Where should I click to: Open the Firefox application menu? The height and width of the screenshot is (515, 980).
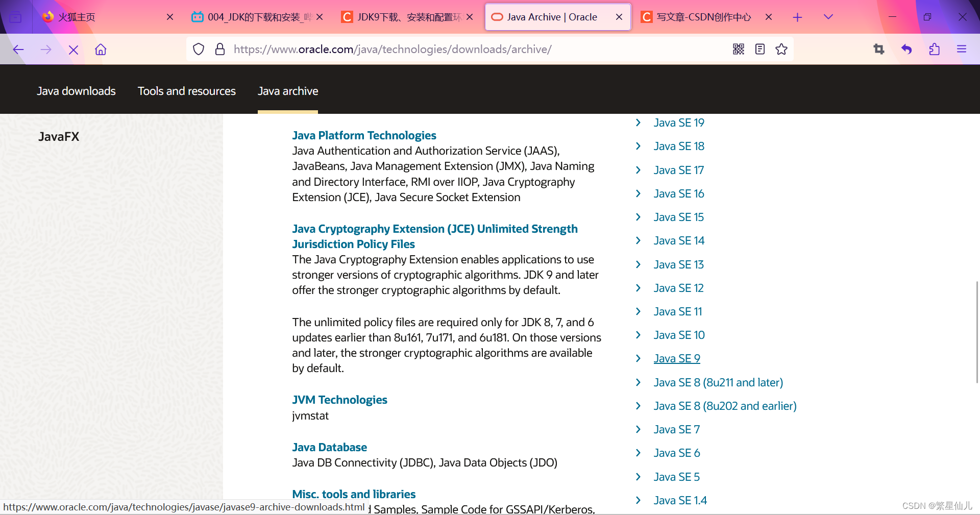[962, 49]
